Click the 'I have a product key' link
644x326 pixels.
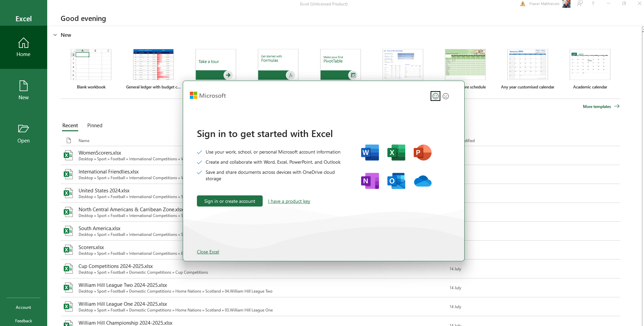click(x=289, y=201)
